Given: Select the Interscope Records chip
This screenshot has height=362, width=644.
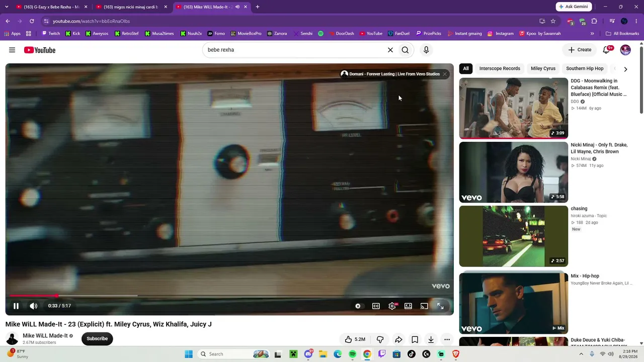Looking at the screenshot, I should (500, 68).
